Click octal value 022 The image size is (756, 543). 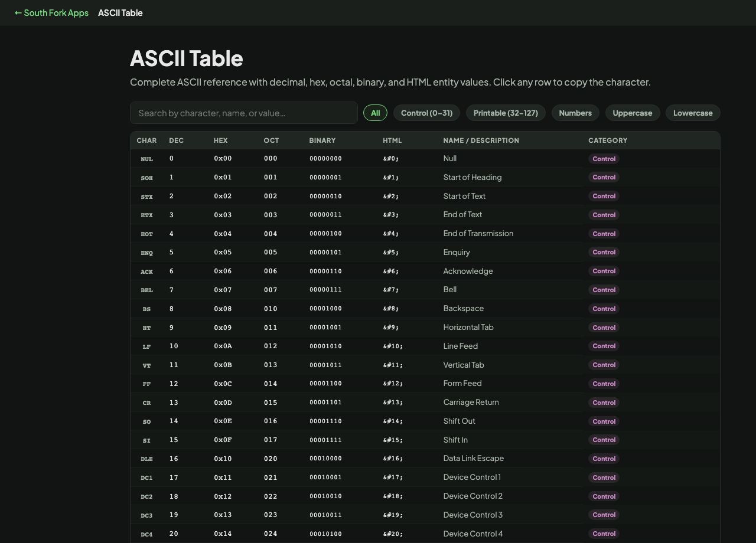[271, 496]
